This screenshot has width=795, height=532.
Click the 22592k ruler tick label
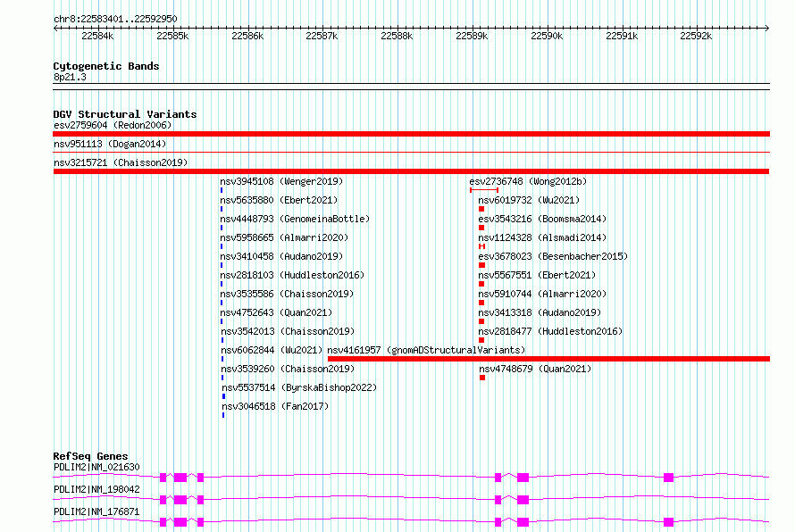(696, 36)
